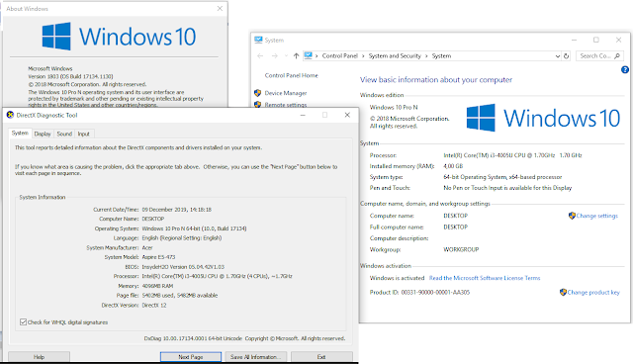Click 'DirectX 12' version value

(154, 306)
